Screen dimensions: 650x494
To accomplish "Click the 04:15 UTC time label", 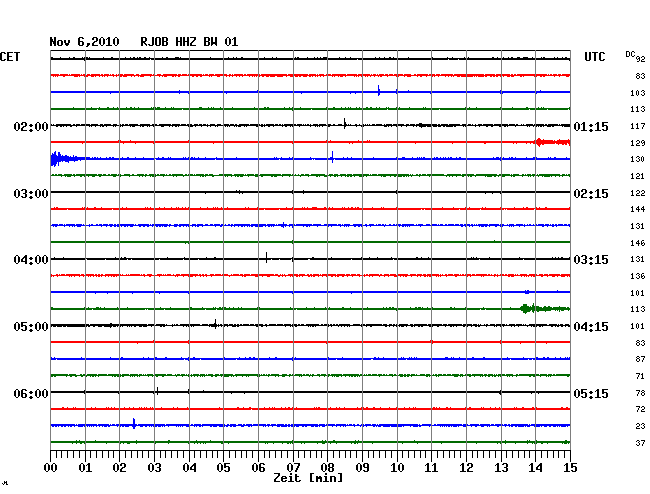I will click(591, 327).
